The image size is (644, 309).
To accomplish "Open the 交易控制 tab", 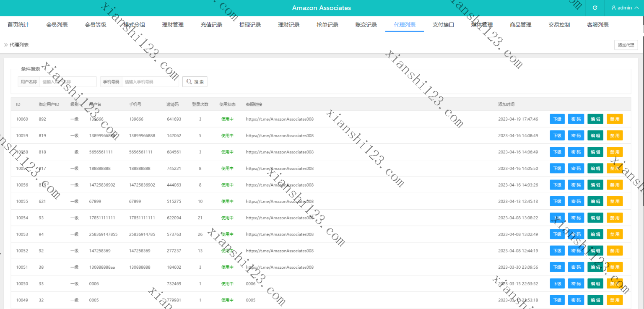I will click(559, 25).
